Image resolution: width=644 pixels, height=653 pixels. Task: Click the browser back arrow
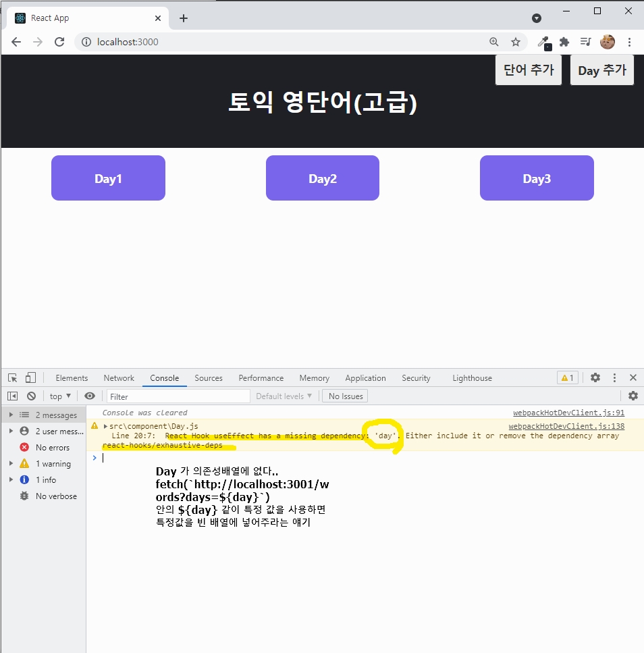(16, 42)
